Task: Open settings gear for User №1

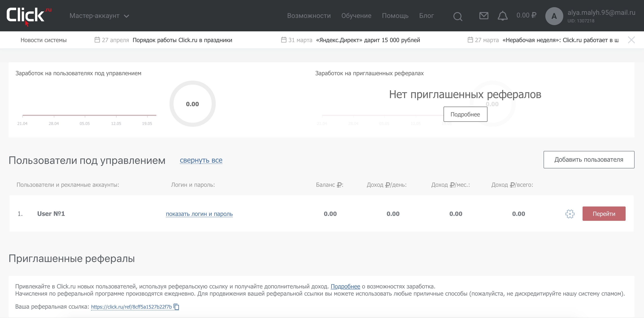Action: point(570,214)
